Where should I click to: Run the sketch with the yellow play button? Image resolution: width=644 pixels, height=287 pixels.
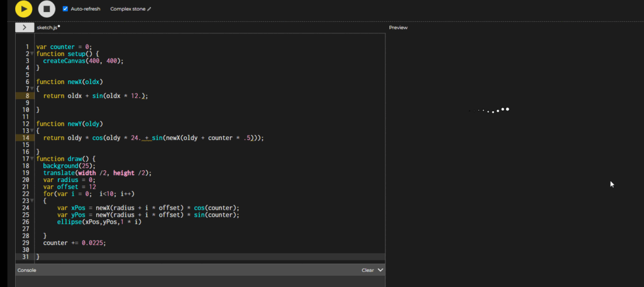click(24, 9)
